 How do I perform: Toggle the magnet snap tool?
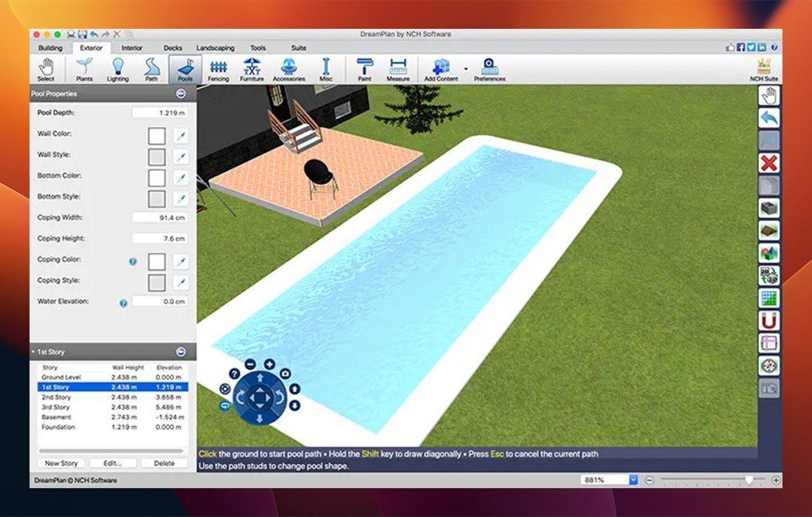coord(769,321)
